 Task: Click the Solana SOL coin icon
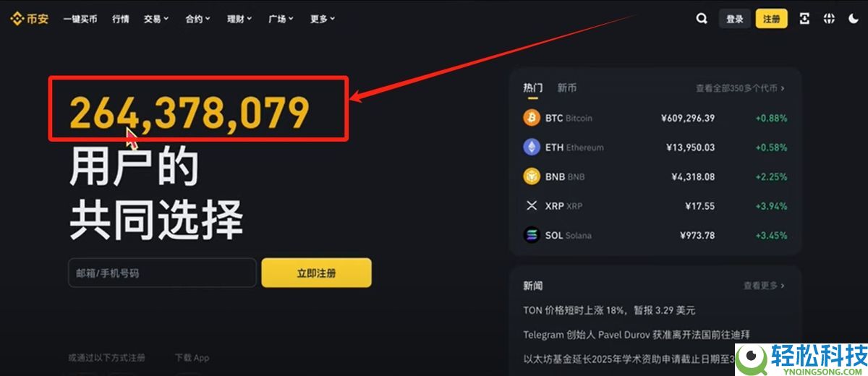pos(532,235)
